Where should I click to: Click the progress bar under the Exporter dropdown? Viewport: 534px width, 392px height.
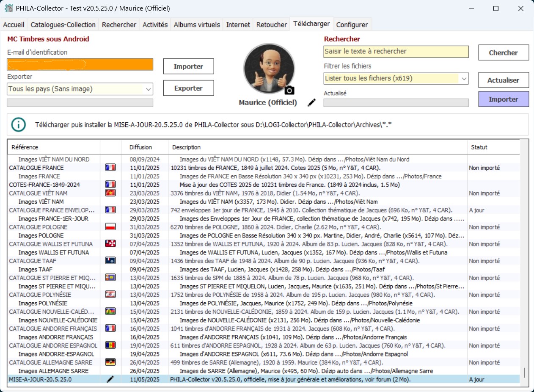pyautogui.click(x=80, y=102)
